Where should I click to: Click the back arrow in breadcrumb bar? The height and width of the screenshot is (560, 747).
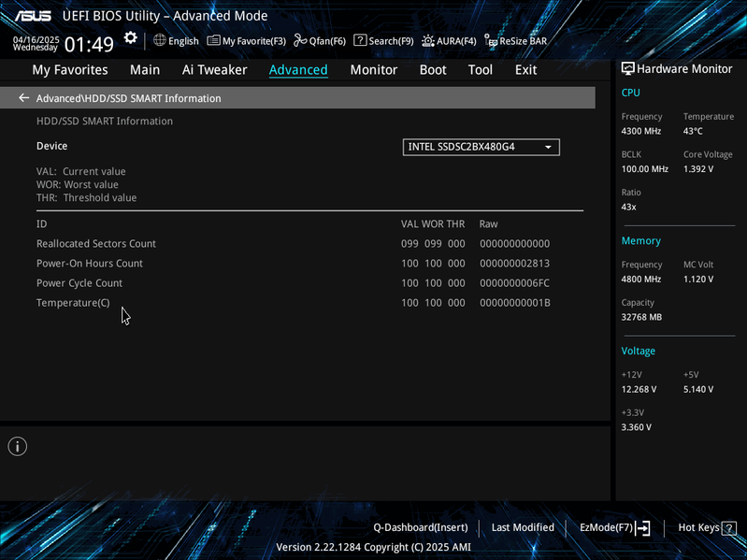pyautogui.click(x=23, y=97)
